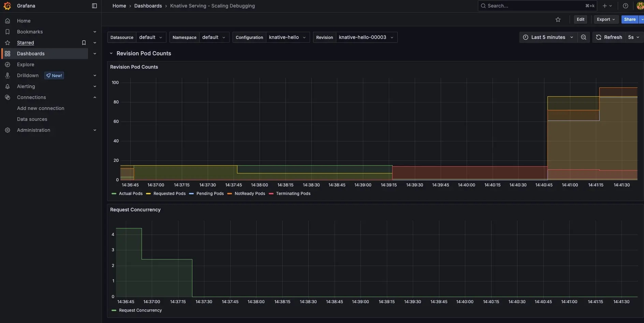
Task: Expand the Starred section chevron
Action: click(95, 43)
